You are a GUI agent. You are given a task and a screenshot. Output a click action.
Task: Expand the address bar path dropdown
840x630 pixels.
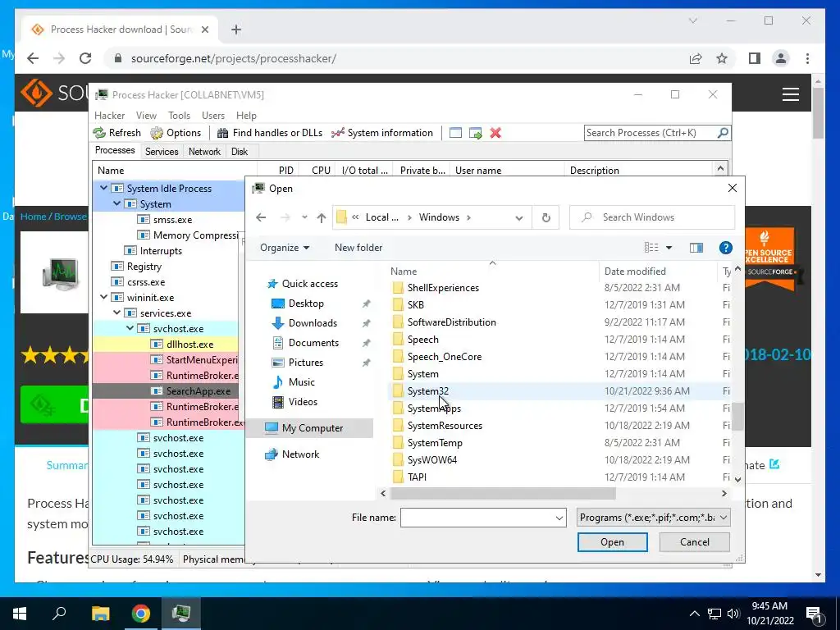tap(519, 217)
